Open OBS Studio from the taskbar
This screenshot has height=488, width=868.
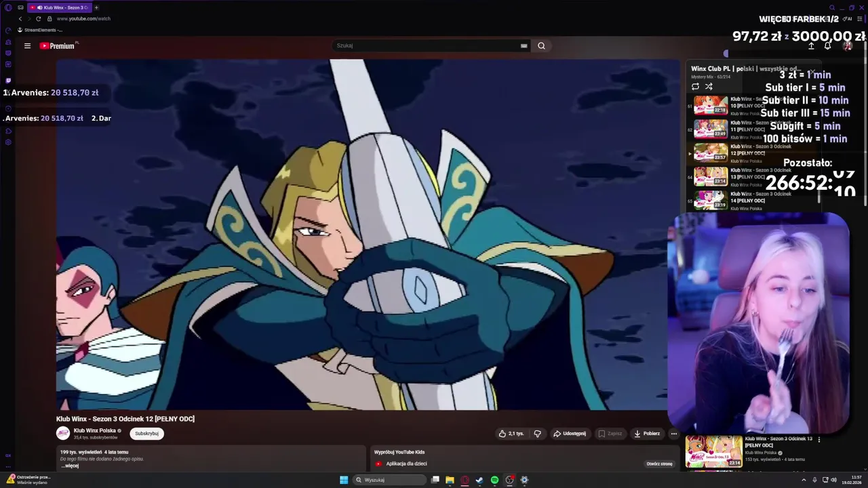click(509, 480)
